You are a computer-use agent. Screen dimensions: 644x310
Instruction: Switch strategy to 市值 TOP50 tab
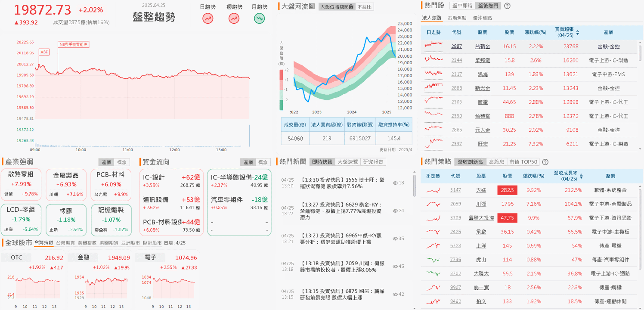(523, 162)
